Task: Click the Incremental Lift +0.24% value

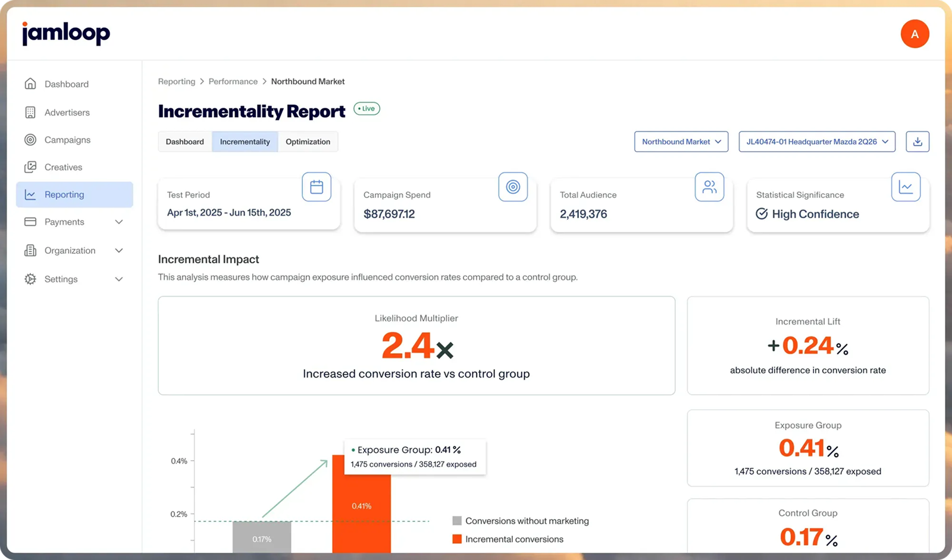Action: (x=808, y=345)
